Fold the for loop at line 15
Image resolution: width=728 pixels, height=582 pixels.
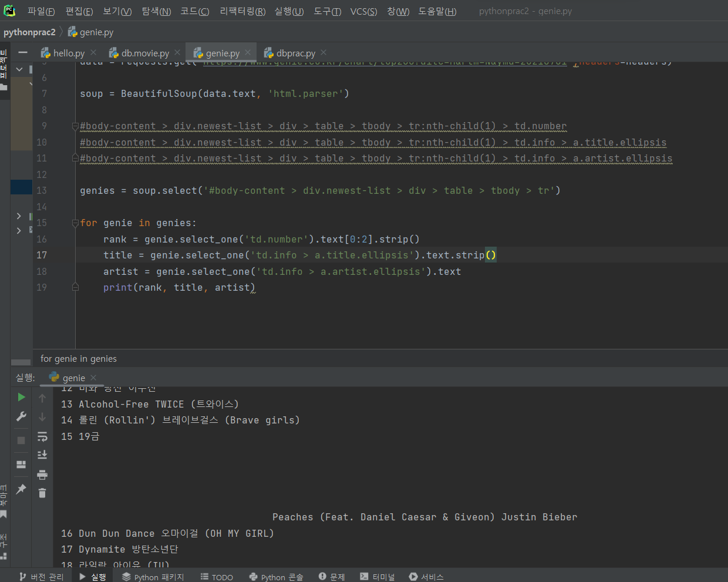75,223
